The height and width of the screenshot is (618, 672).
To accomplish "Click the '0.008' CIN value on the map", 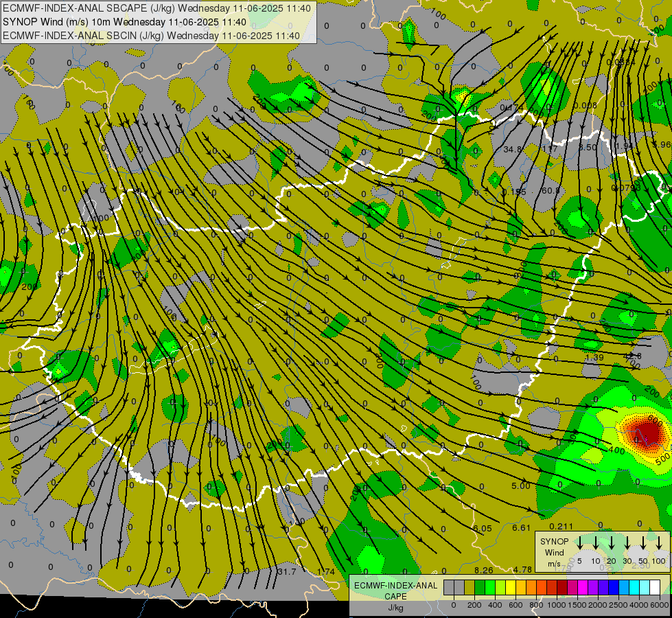I will [x=585, y=106].
